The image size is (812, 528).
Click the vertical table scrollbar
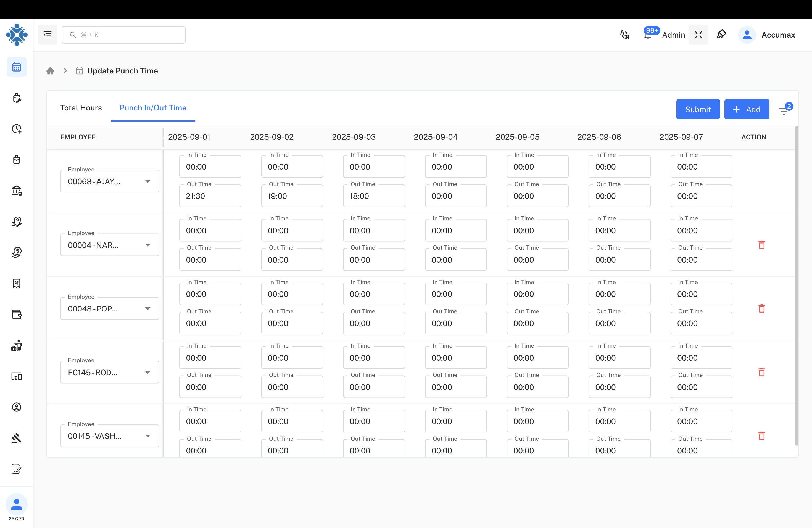tap(797, 287)
